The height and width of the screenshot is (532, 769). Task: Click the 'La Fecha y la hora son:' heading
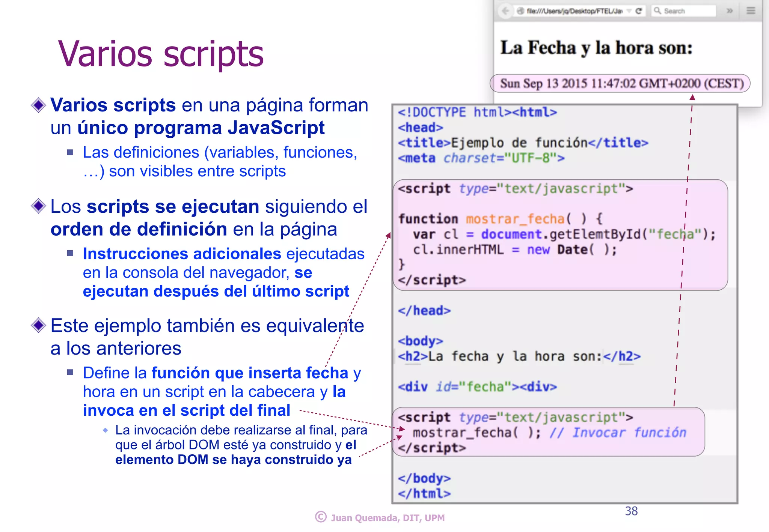click(x=596, y=48)
